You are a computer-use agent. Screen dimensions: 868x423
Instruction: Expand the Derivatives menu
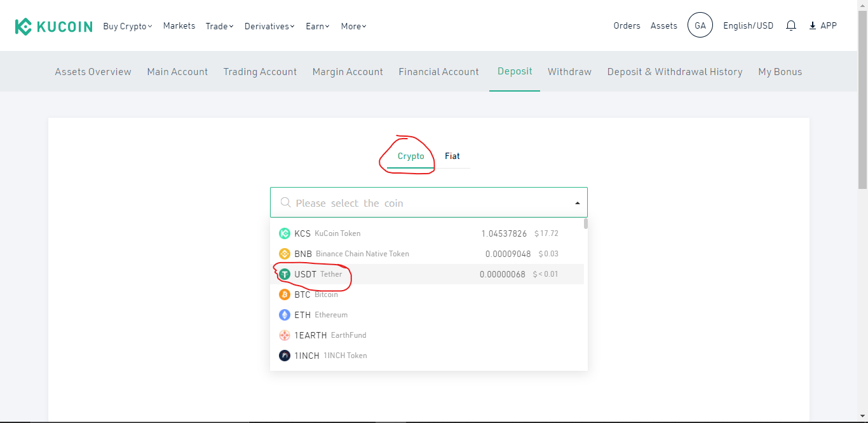coord(269,26)
